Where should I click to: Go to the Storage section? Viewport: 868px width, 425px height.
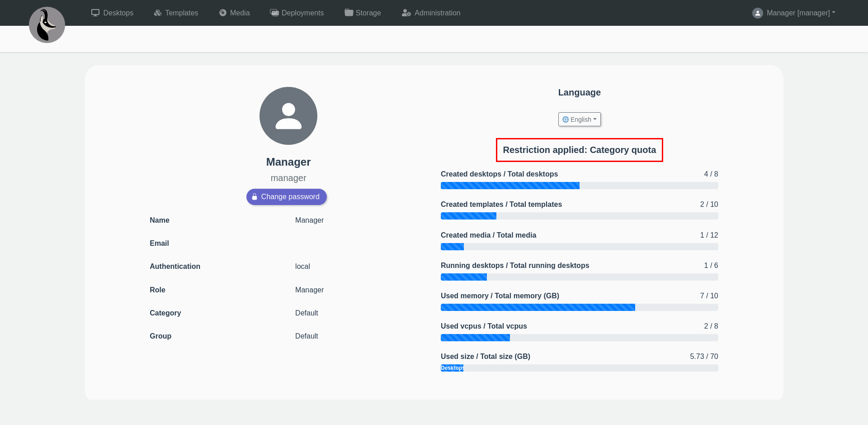368,13
